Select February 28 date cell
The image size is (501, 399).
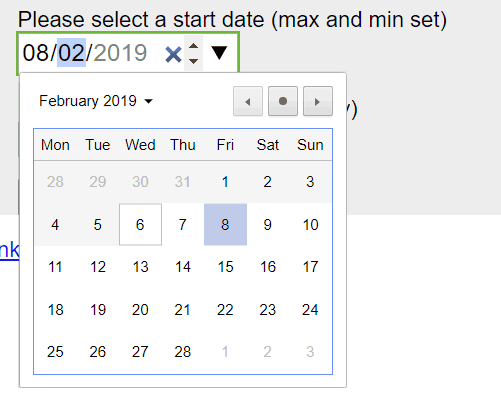pos(183,352)
